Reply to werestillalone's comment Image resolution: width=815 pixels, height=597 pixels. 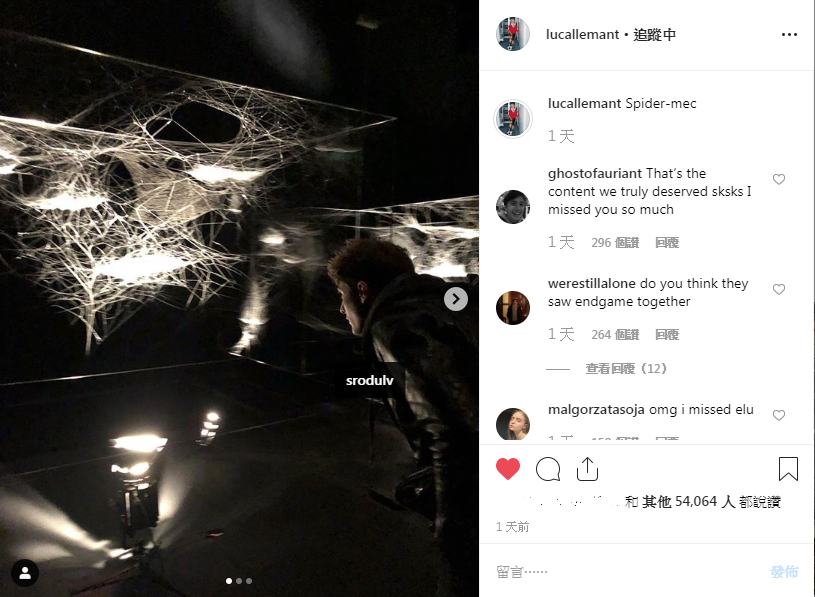667,335
